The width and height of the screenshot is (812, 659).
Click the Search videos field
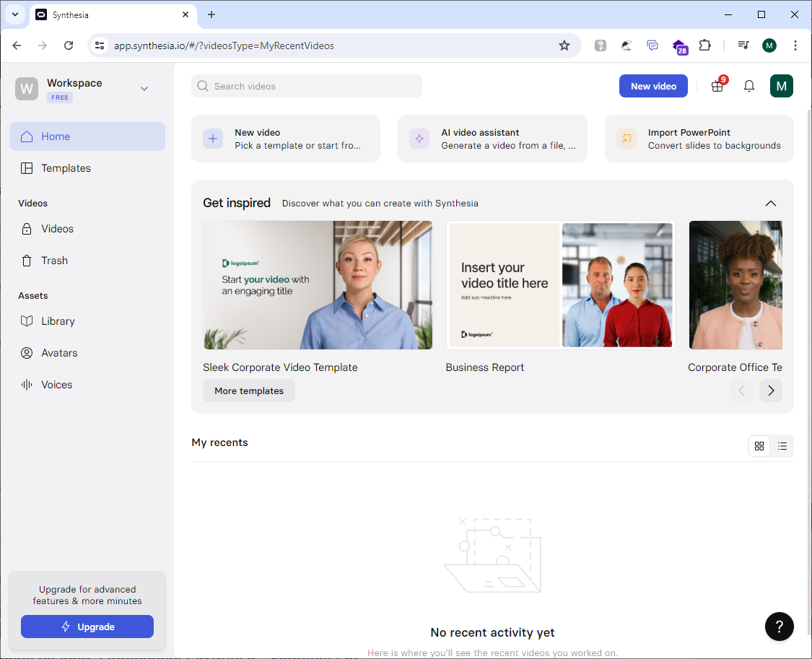307,86
